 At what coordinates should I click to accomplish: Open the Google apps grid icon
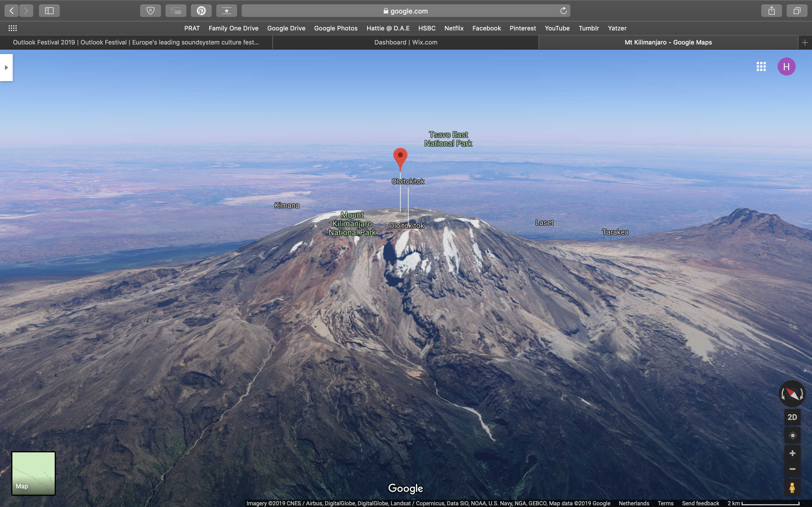click(x=761, y=66)
